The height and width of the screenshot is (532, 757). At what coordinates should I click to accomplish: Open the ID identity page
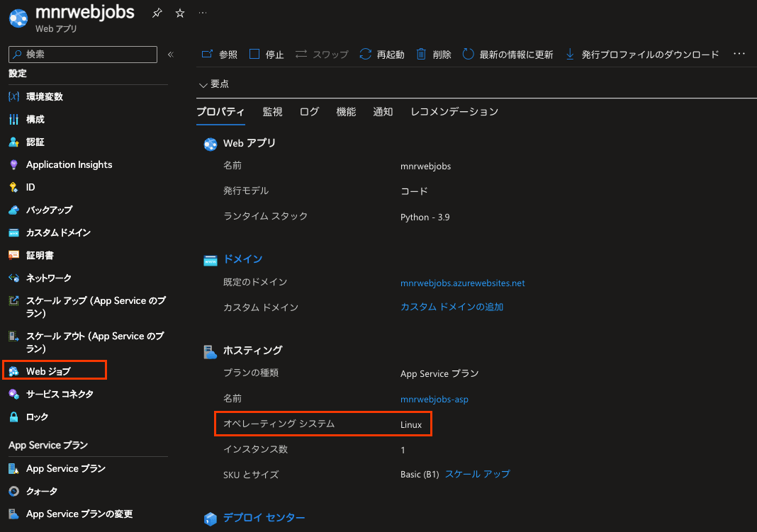[30, 187]
